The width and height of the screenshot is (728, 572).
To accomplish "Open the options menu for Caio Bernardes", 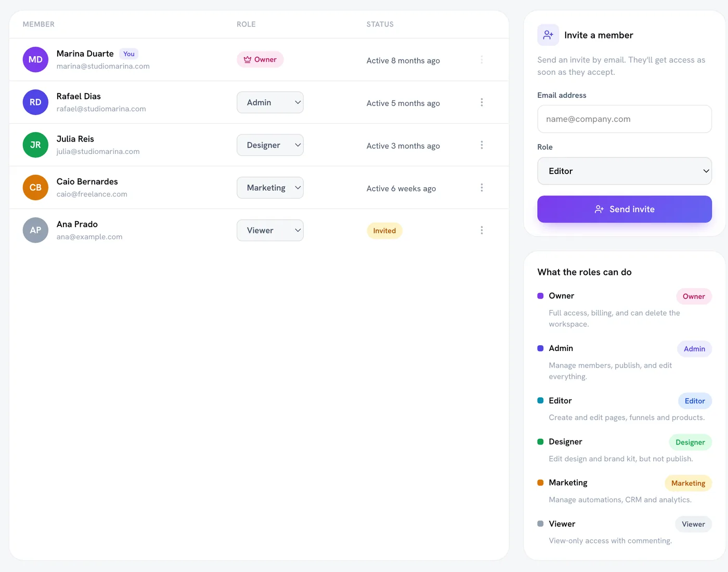I will 482,188.
